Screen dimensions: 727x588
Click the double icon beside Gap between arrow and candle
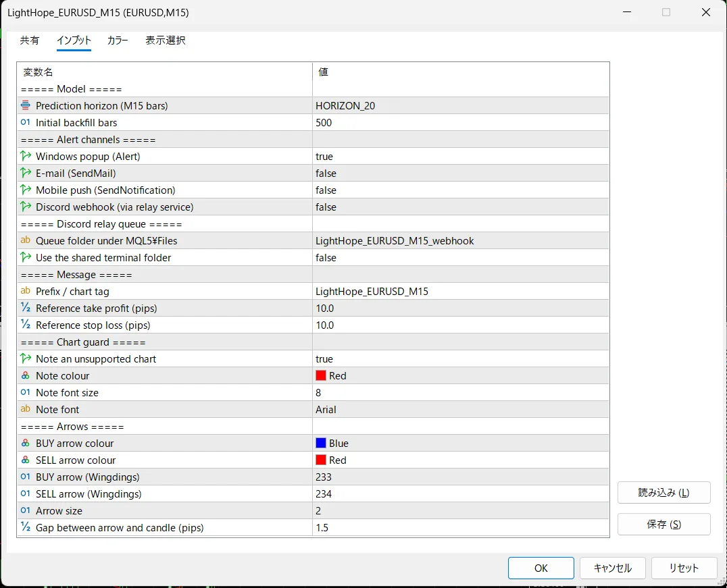[x=26, y=527]
